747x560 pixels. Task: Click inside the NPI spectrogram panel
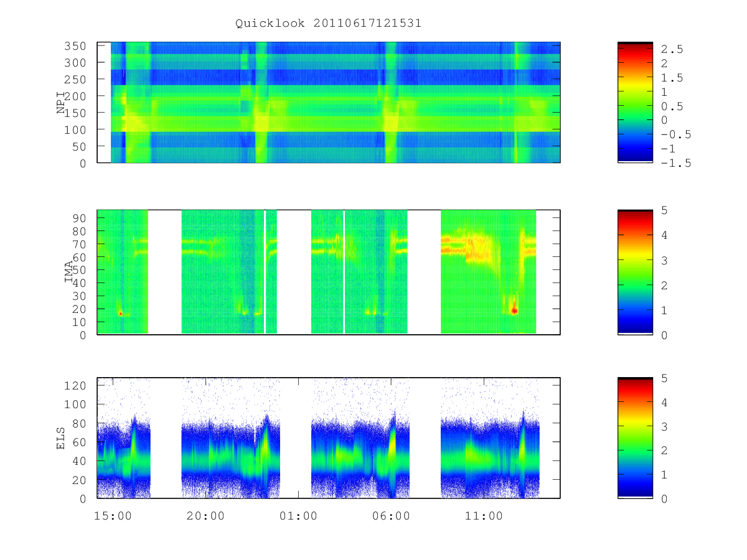[x=329, y=102]
